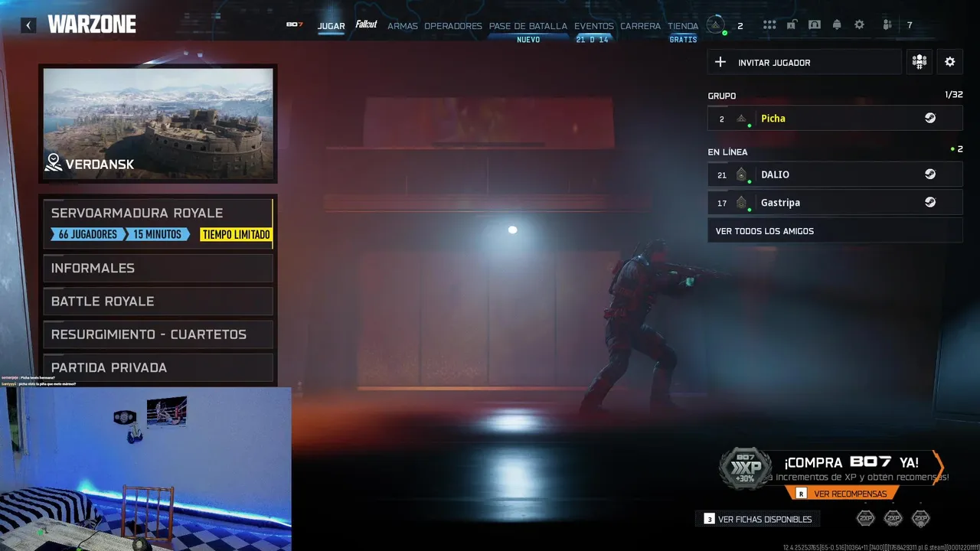Click the EN LÍNEA section header

[x=727, y=152]
